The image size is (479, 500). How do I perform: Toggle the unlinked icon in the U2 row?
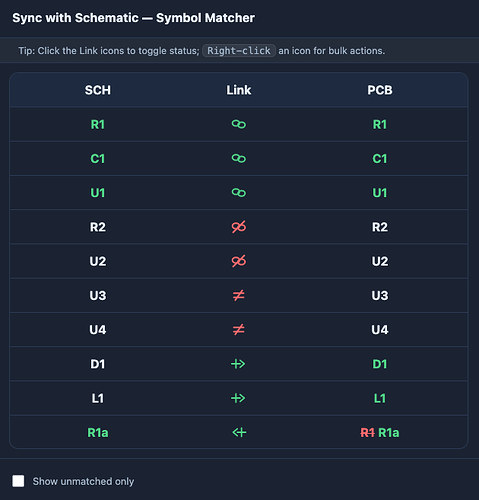(239, 261)
